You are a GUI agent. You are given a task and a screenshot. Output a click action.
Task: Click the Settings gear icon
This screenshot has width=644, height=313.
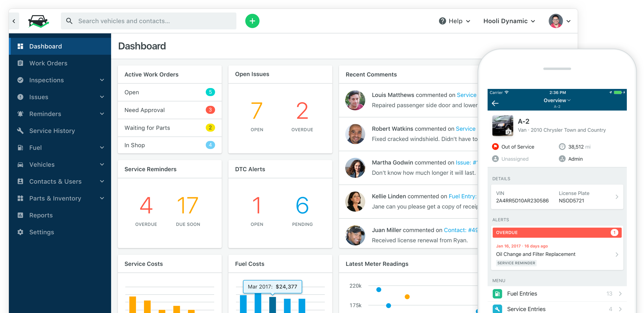(x=20, y=232)
